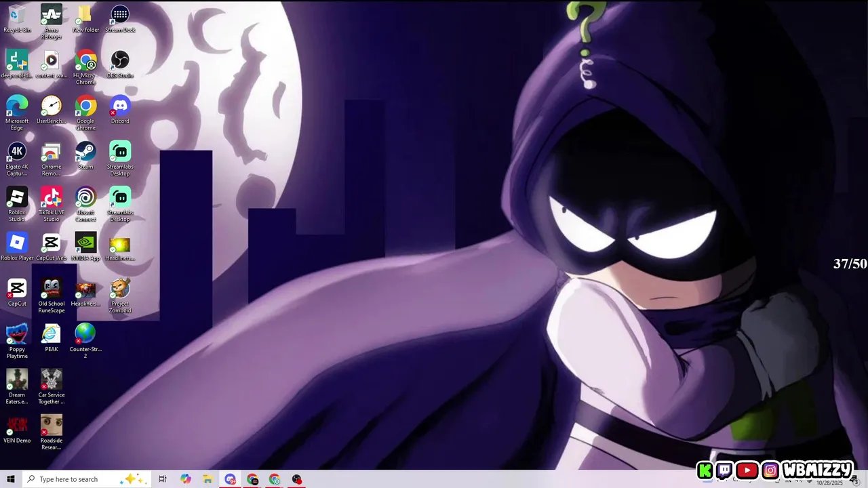Select the Roblox Player desktop icon
This screenshot has height=488, width=868.
point(17,247)
